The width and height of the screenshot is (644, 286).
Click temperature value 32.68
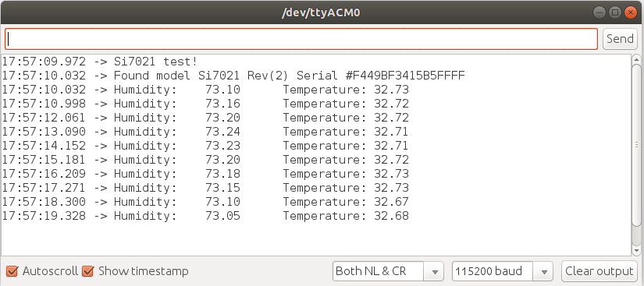[x=391, y=216]
